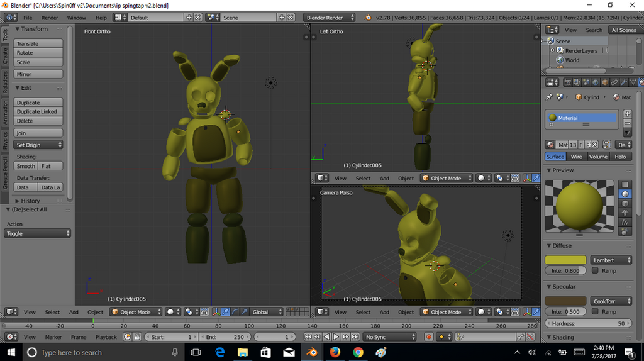
Task: Click the Join button
Action: [x=38, y=133]
